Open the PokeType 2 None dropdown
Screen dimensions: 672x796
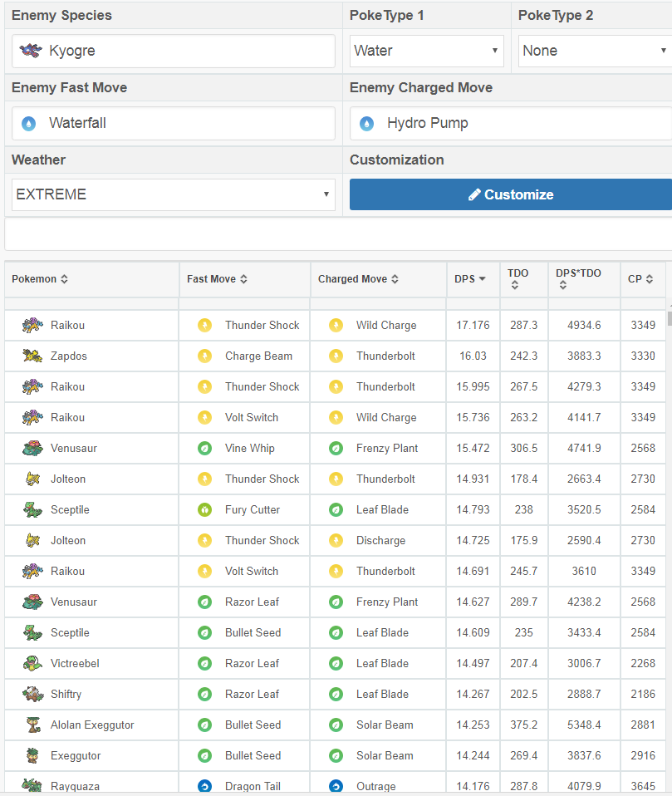595,51
